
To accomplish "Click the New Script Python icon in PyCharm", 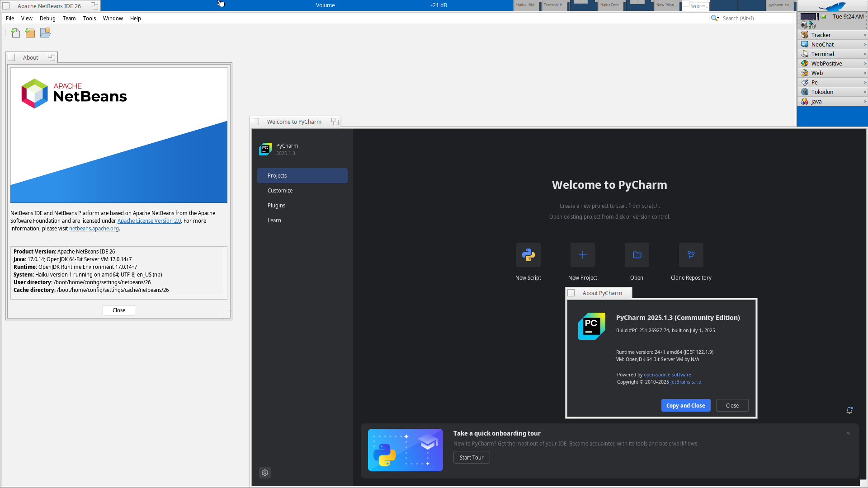I will tap(528, 255).
